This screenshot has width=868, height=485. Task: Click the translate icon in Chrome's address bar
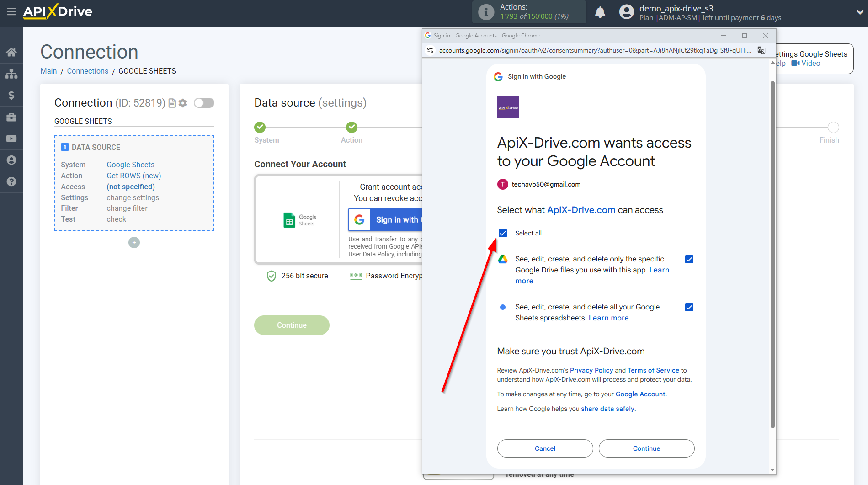point(761,50)
